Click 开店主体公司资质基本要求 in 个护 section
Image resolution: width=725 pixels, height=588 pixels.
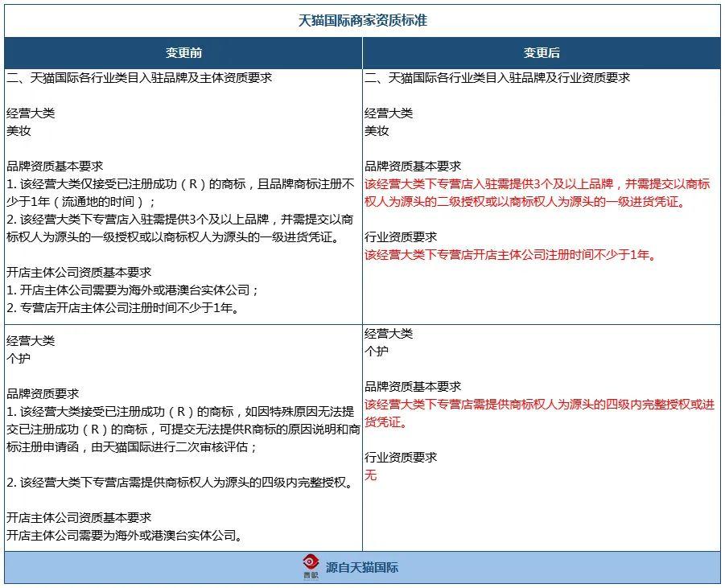pos(79,518)
